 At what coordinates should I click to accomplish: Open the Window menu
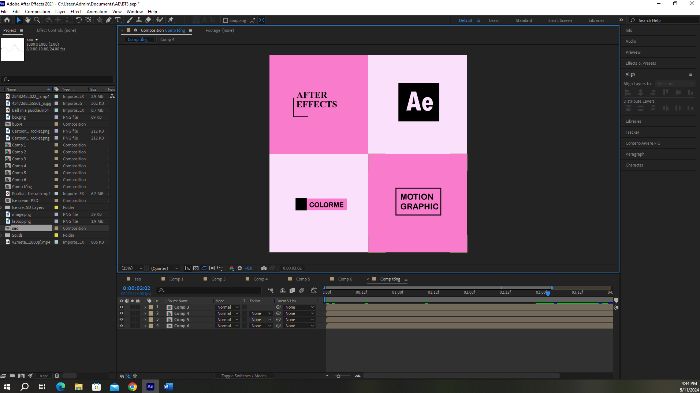coord(135,11)
